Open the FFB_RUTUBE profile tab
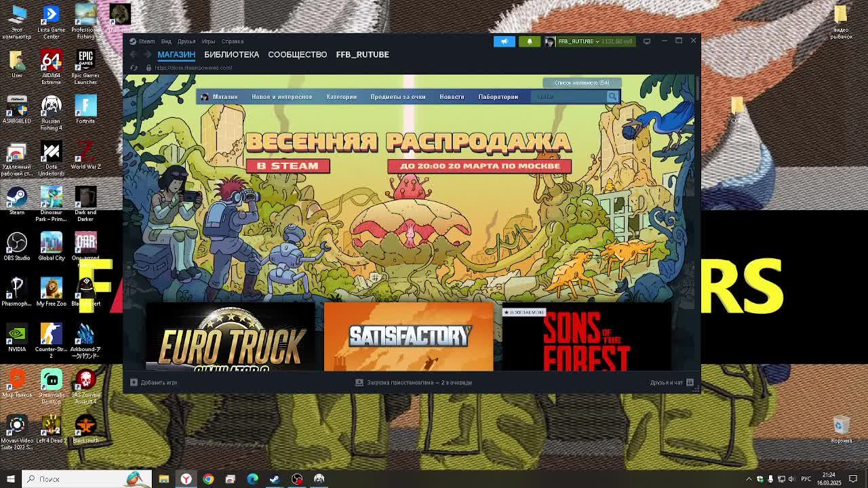This screenshot has height=488, width=868. [362, 54]
